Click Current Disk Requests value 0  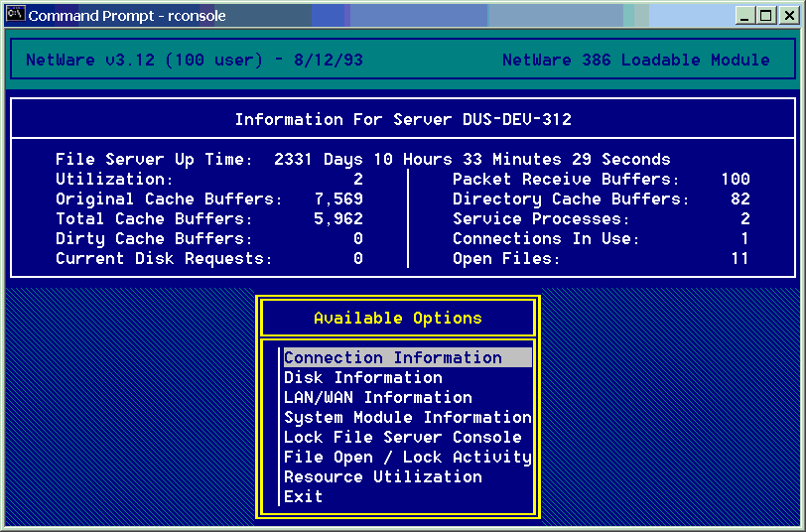tap(358, 258)
